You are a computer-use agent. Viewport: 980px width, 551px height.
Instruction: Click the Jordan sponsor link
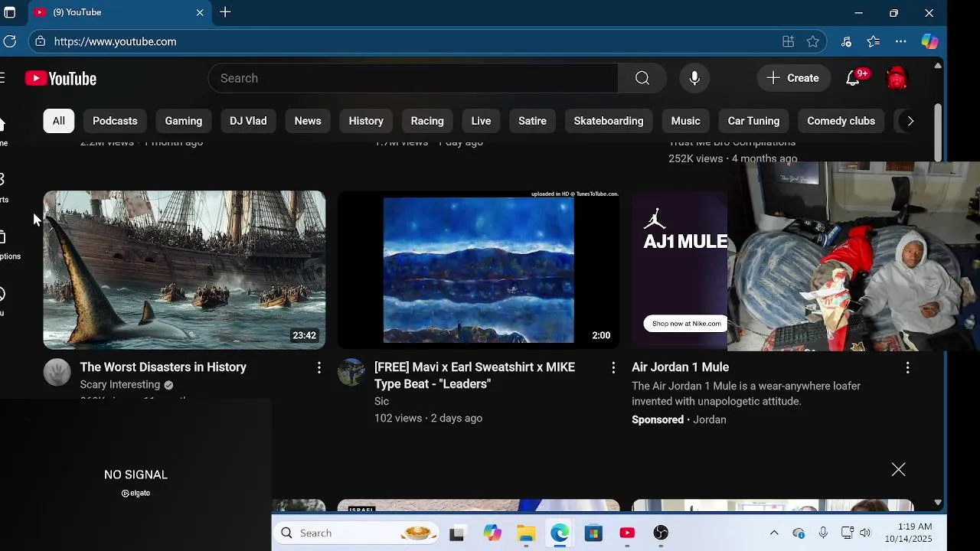tap(709, 419)
